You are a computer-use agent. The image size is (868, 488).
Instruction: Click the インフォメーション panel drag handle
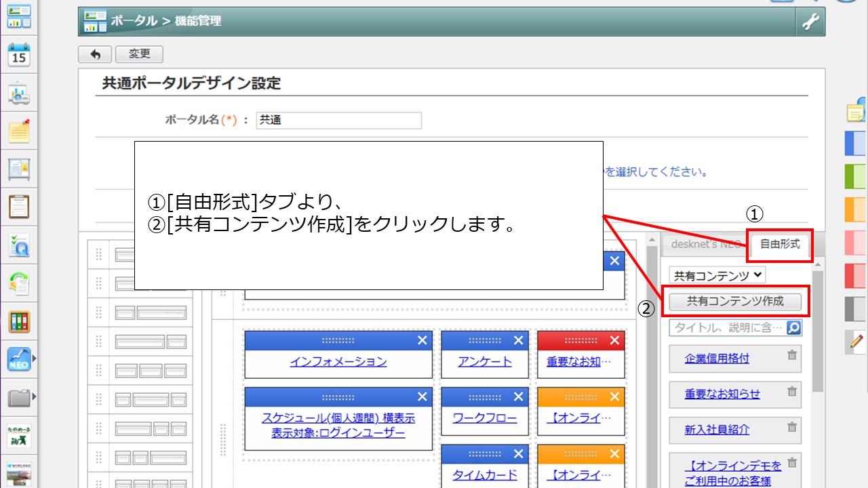point(338,340)
